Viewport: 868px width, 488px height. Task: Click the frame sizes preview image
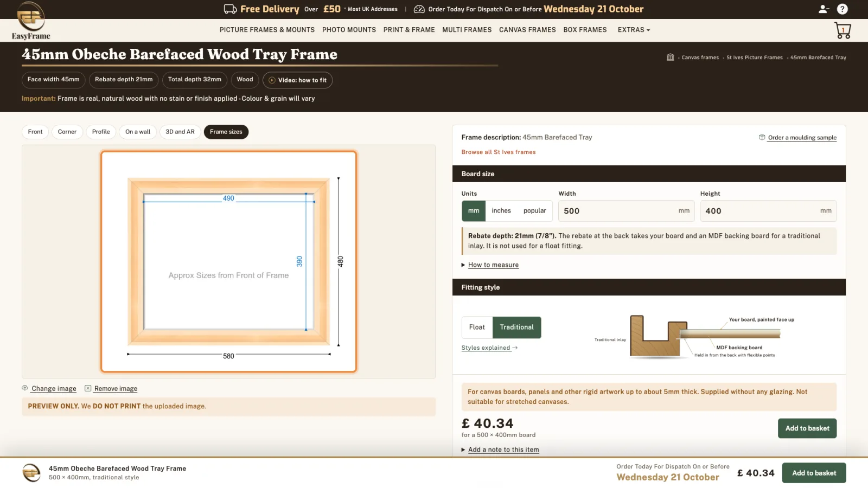tap(228, 261)
